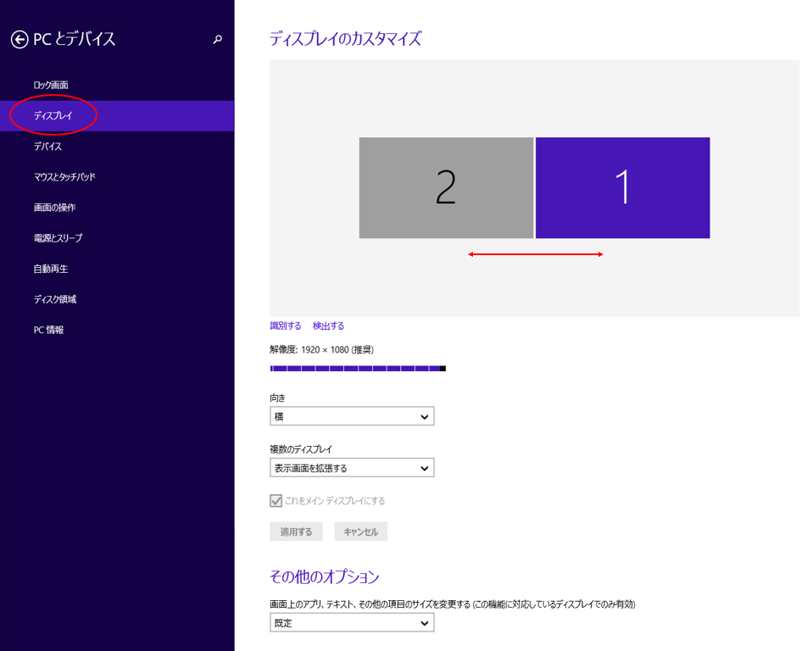Screen dimensions: 812x651
Task: Go back using the arrow icon
Action: coord(19,39)
